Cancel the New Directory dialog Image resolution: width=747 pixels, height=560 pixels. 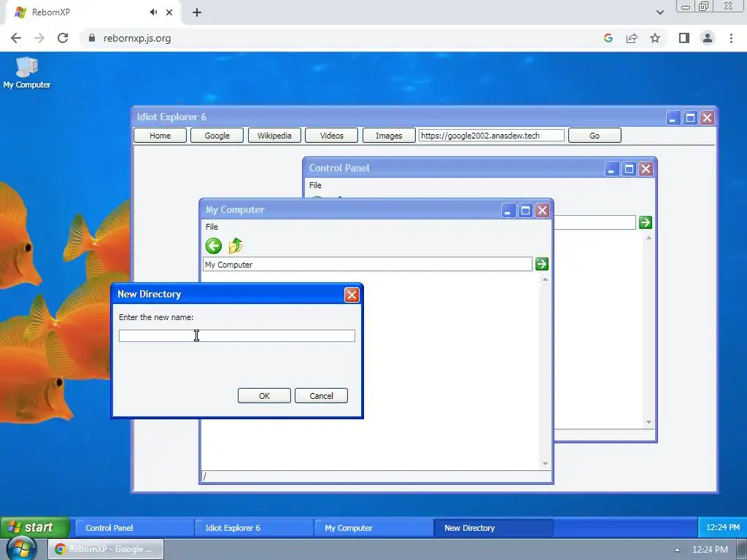321,396
